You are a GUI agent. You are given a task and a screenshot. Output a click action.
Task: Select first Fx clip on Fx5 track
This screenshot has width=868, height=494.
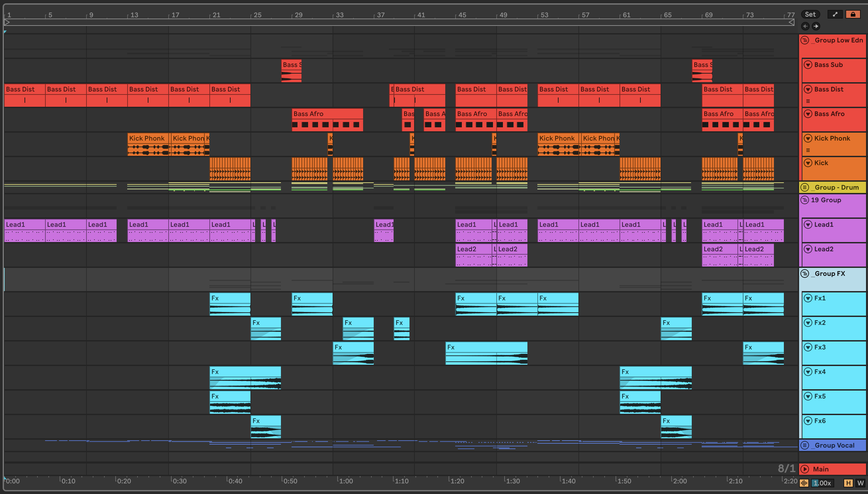pos(230,402)
